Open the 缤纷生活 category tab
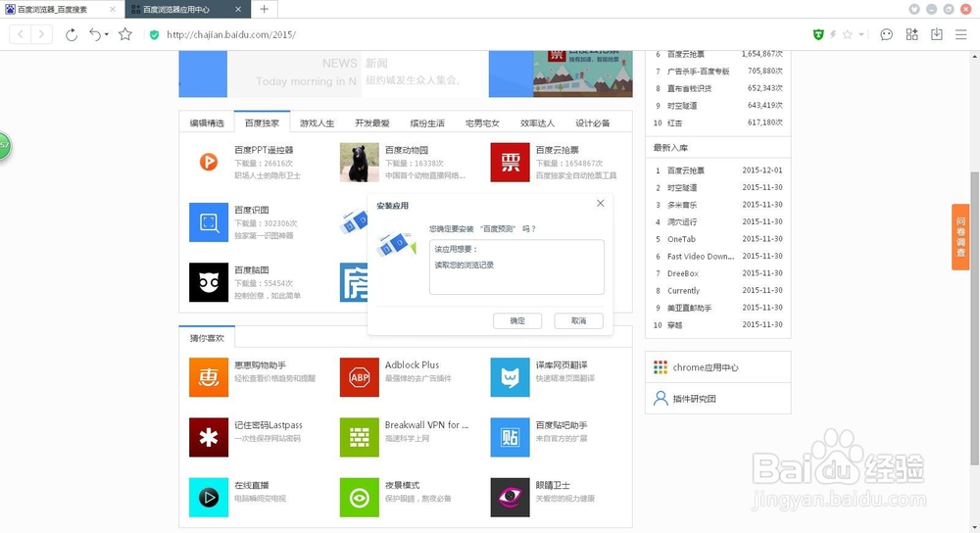This screenshot has height=533, width=980. coord(427,123)
